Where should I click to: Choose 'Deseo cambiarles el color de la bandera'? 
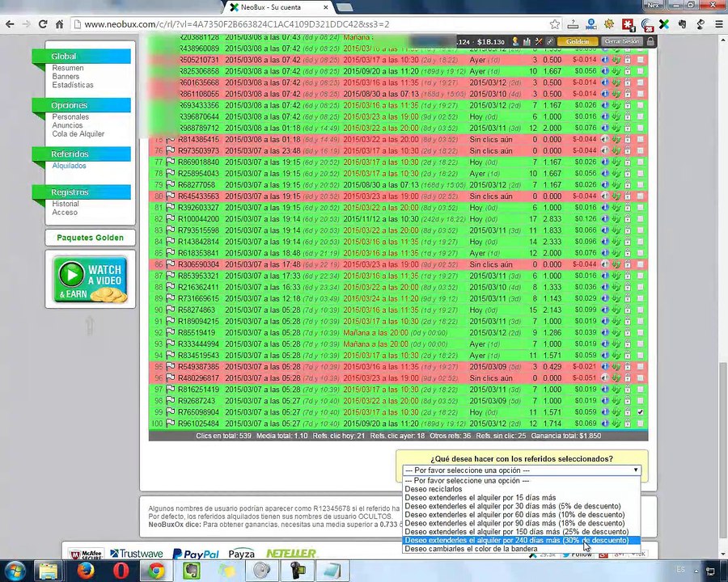522,549
